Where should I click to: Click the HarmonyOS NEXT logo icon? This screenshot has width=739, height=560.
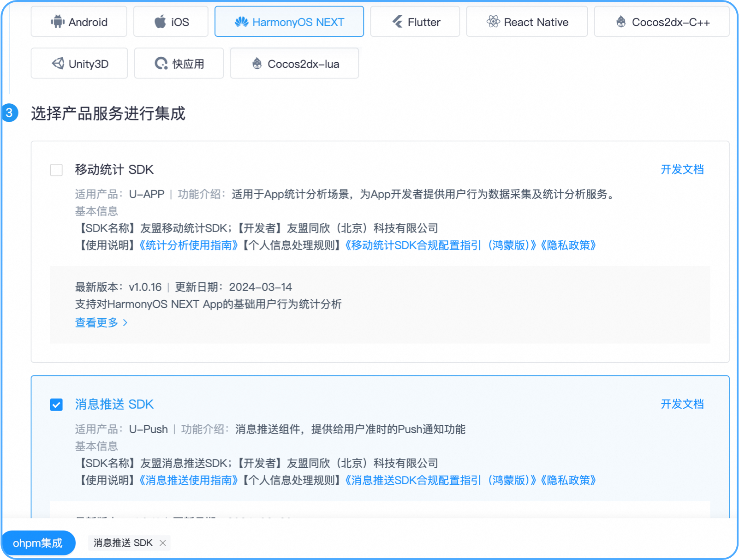[241, 22]
